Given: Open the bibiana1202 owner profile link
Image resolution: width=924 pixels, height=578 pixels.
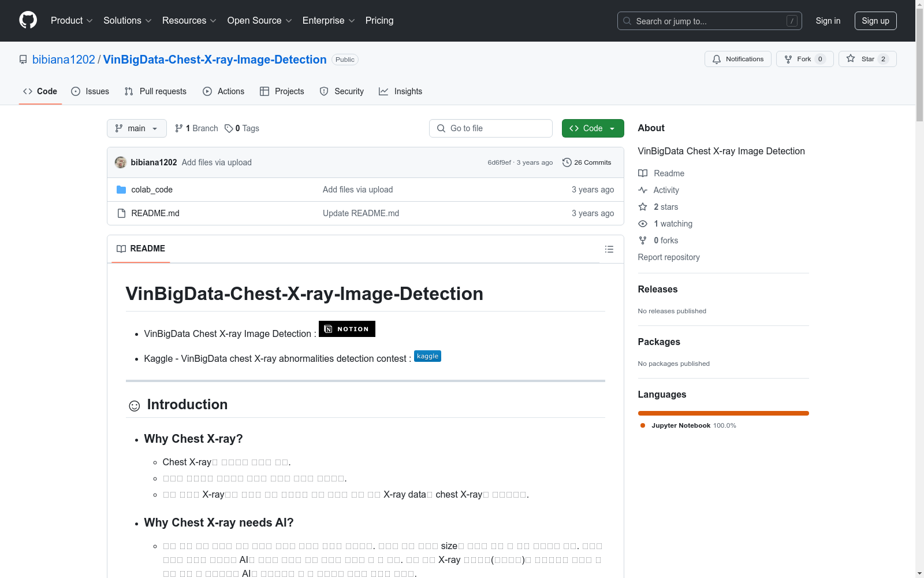Looking at the screenshot, I should 64,60.
